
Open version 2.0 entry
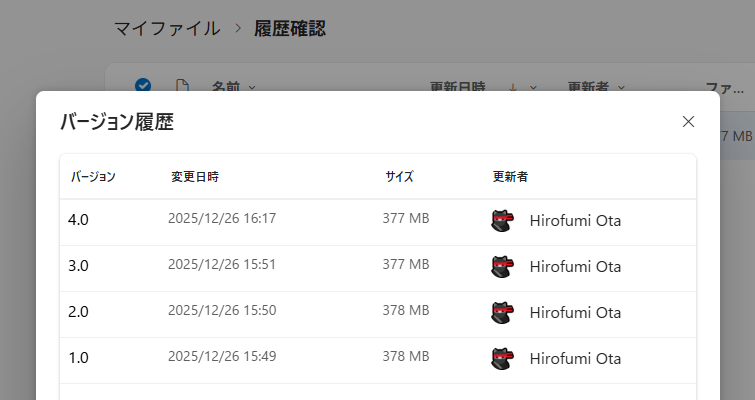[79, 312]
